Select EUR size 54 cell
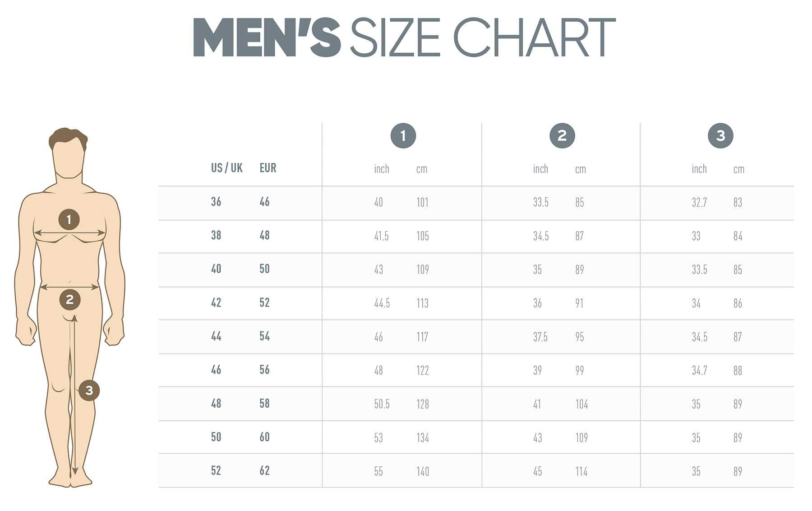The width and height of the screenshot is (812, 511). click(264, 336)
